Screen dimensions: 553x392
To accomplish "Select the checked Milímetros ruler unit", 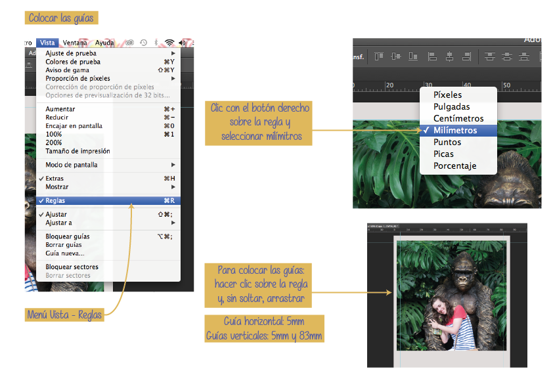I will click(x=458, y=131).
